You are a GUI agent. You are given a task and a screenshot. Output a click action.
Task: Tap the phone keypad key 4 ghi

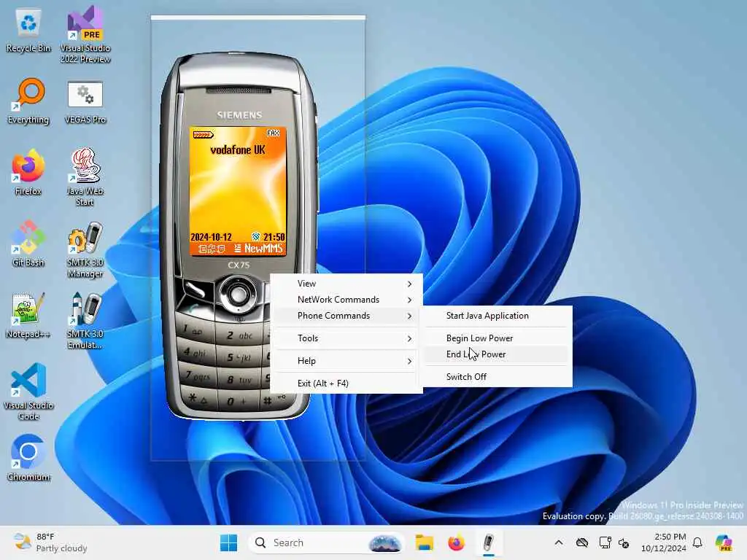pyautogui.click(x=196, y=353)
